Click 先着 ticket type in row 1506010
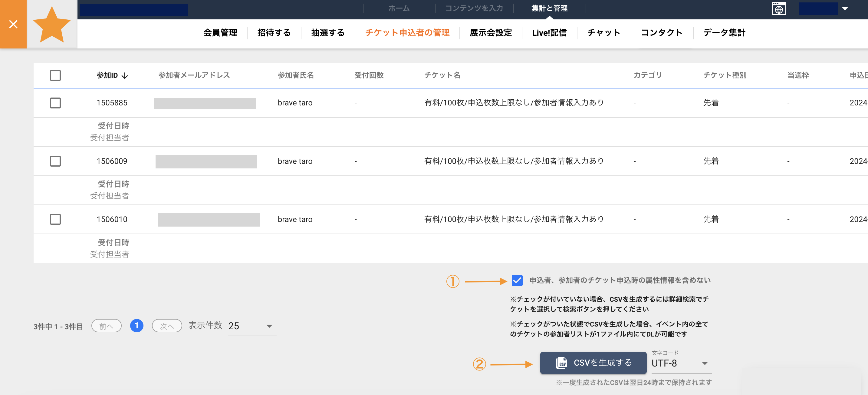 711,219
